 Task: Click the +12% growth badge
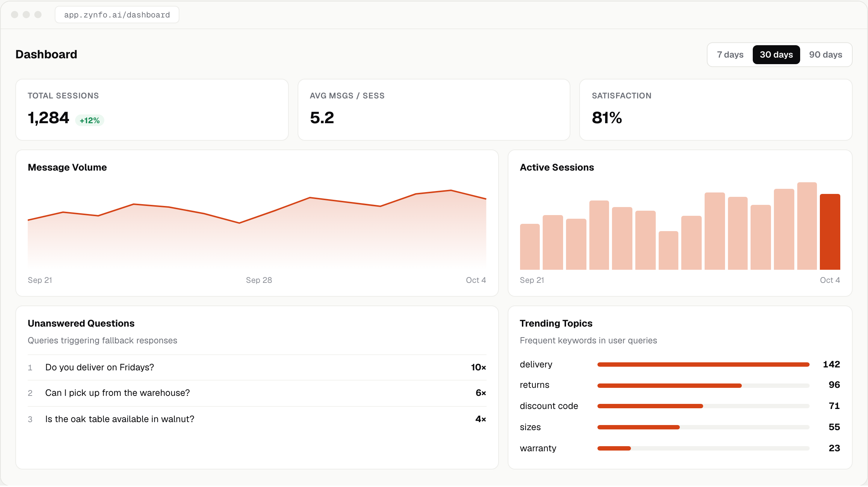tap(90, 120)
